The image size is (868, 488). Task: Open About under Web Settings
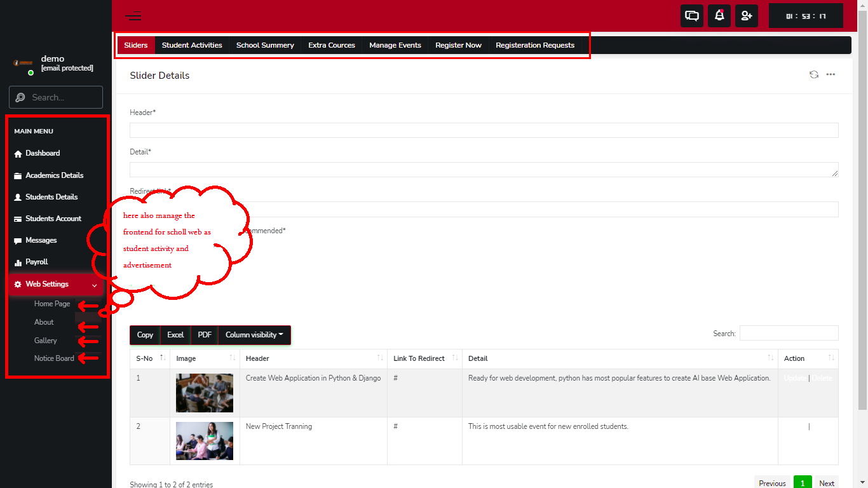pyautogui.click(x=44, y=322)
